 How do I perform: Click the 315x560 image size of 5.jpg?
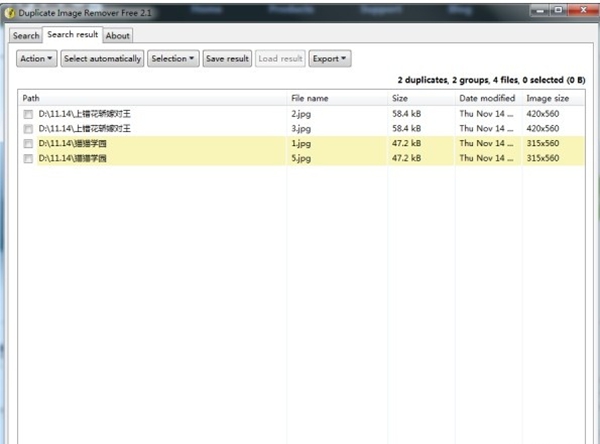543,158
